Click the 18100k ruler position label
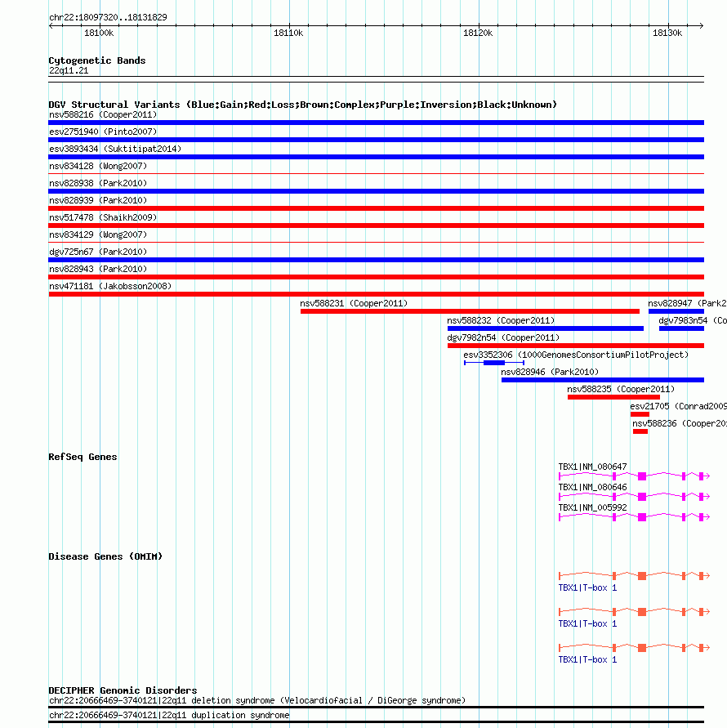The height and width of the screenshot is (728, 727). [99, 33]
